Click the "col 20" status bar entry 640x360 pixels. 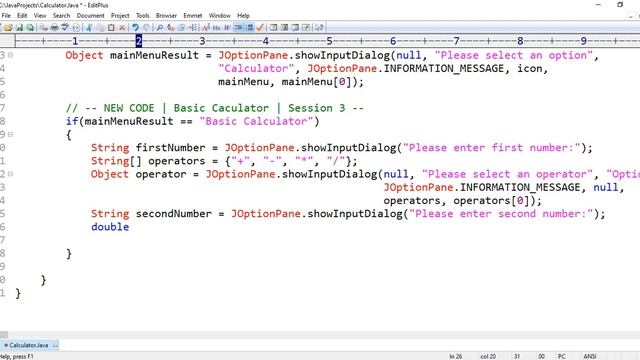pos(488,356)
